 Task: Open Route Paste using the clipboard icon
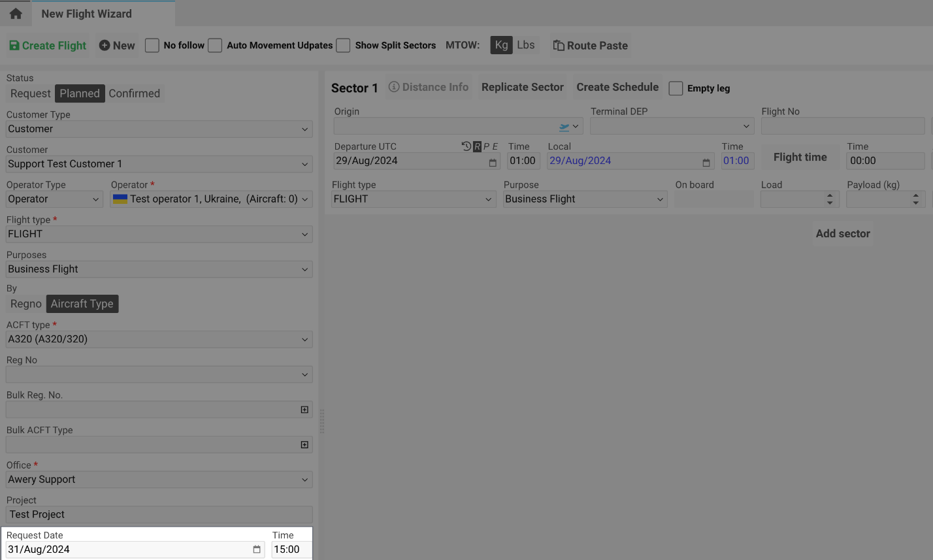[x=559, y=45]
